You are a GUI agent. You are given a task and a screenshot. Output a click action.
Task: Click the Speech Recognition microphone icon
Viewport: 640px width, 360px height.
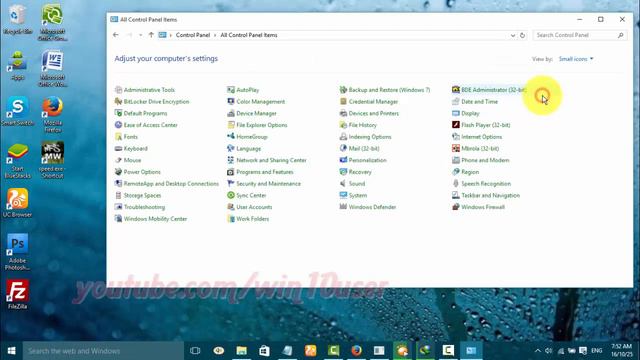click(x=456, y=184)
